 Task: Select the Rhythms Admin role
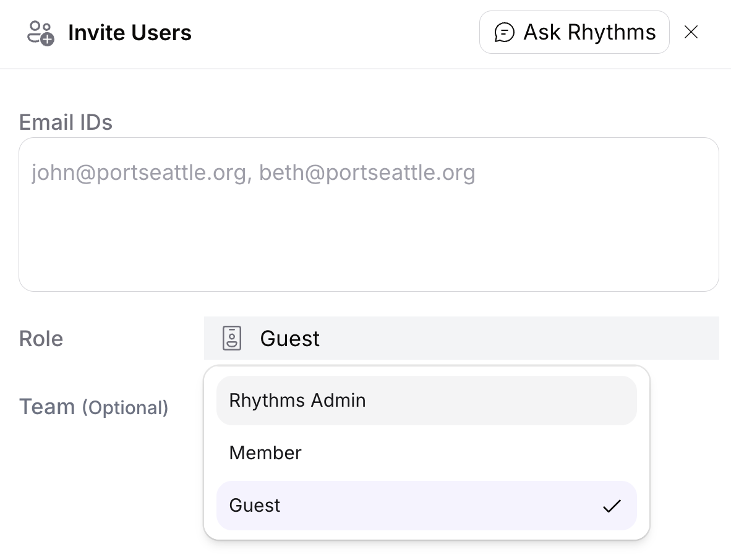coord(427,401)
